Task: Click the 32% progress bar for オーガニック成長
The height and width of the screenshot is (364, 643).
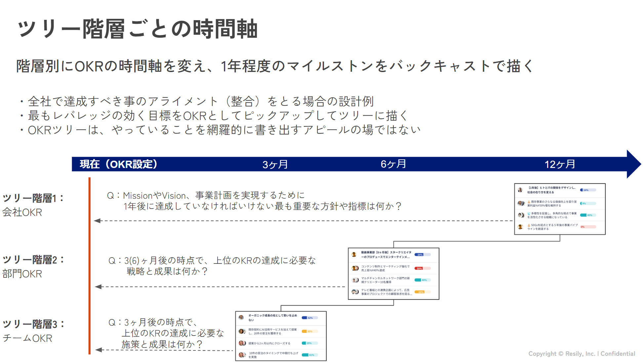Action: coord(310,318)
